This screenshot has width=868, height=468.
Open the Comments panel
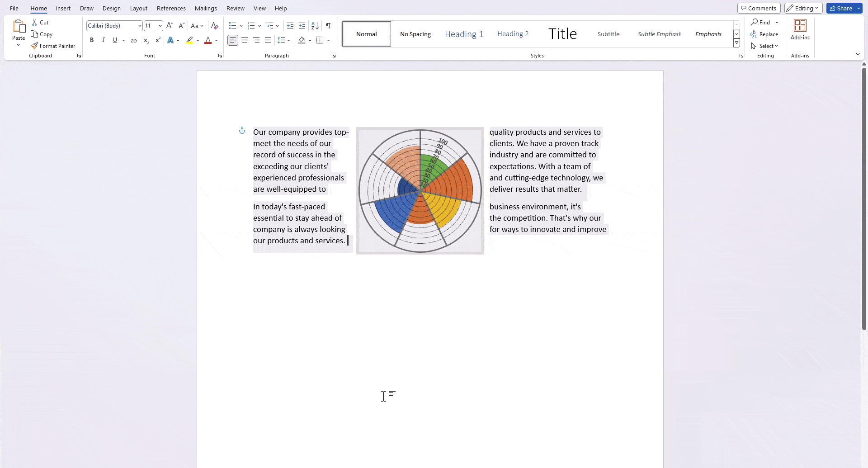tap(759, 8)
